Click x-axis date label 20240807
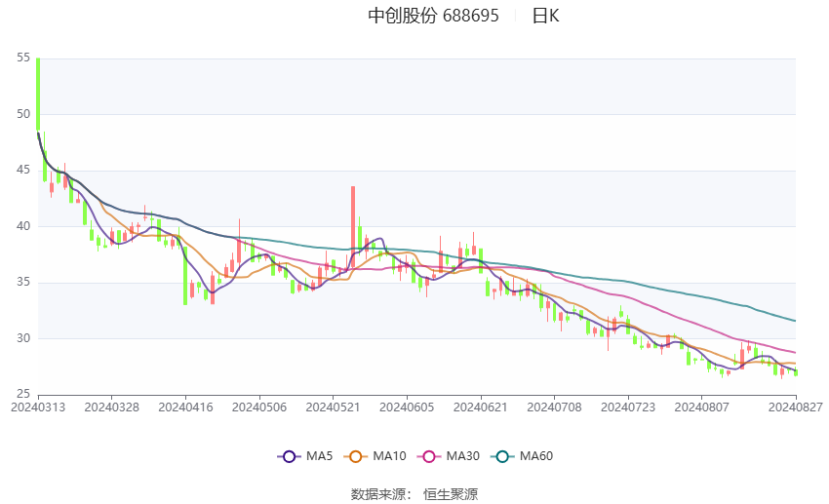The image size is (829, 504). 701,407
